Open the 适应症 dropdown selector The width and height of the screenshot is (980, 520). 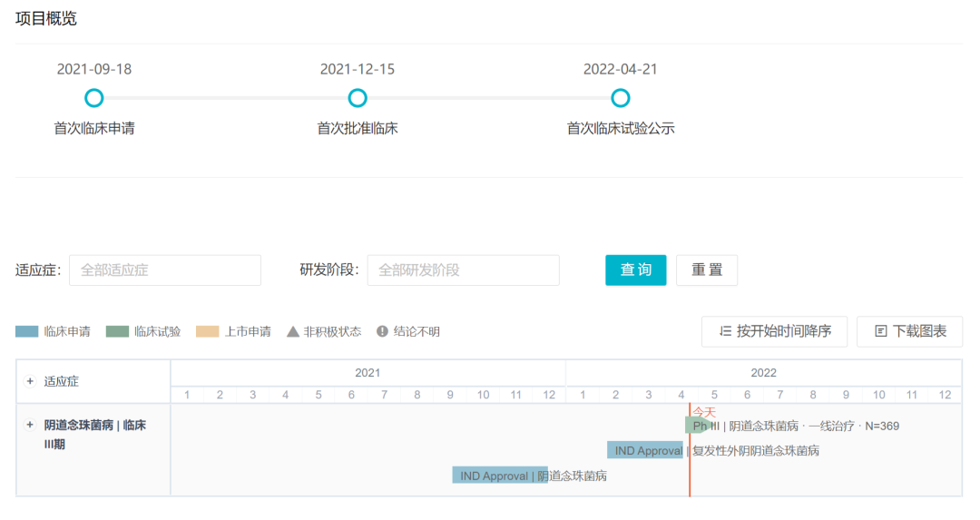click(x=165, y=270)
